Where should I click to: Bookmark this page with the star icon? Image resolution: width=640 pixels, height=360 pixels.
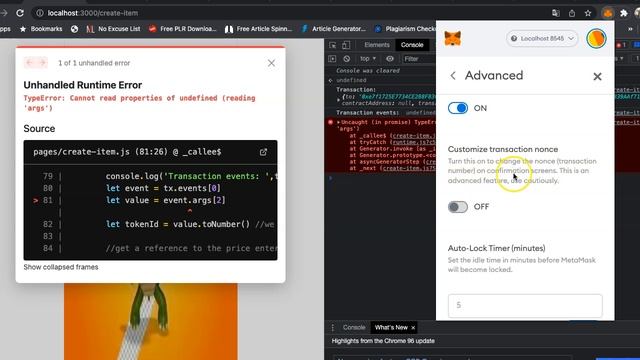[588, 13]
